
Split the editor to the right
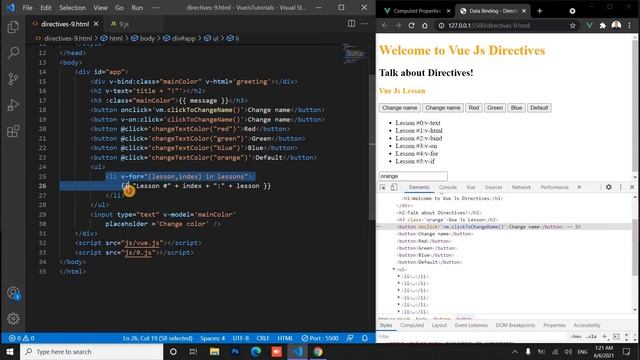[x=351, y=24]
